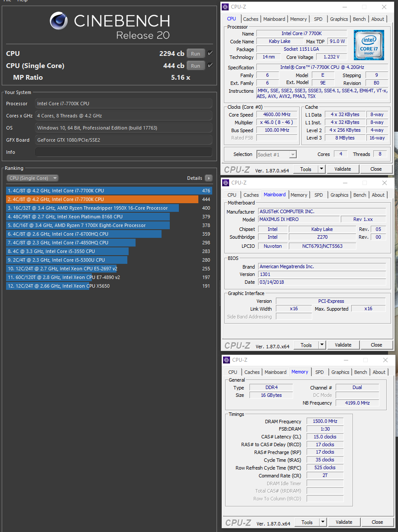Image resolution: width=398 pixels, height=532 pixels.
Task: Click the Close button in the Memory window
Action: [x=377, y=522]
